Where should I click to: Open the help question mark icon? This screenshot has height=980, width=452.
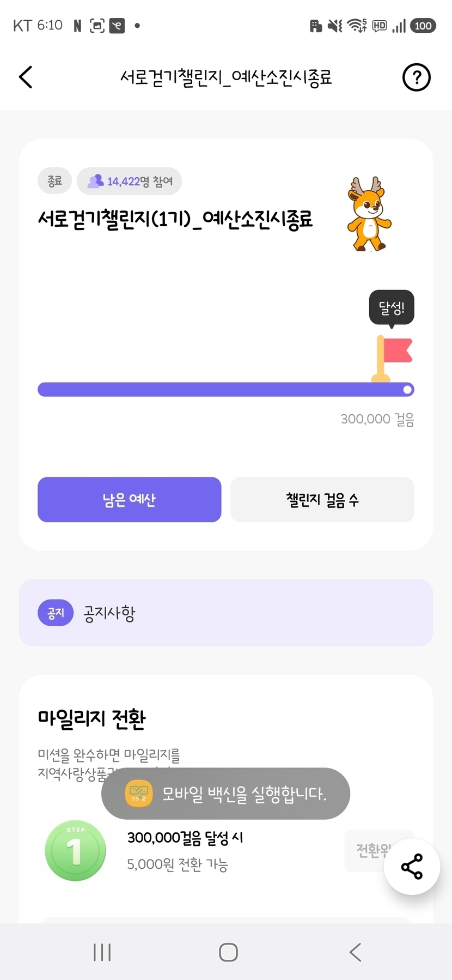[416, 77]
